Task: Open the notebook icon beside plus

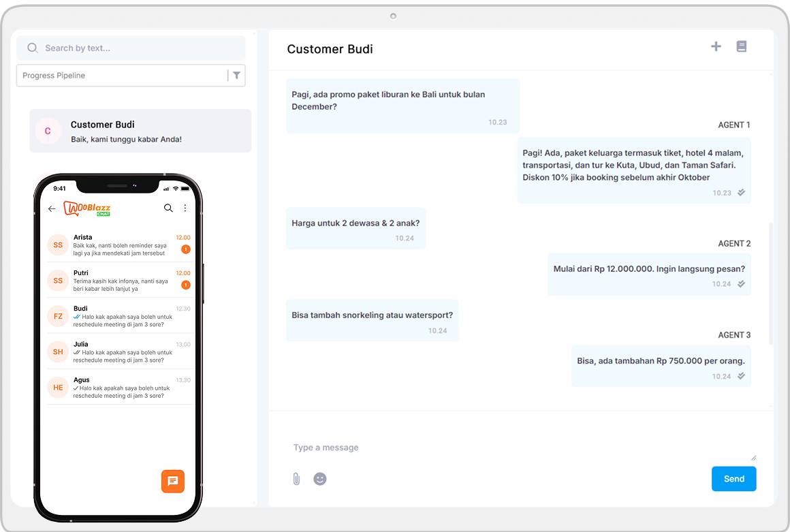Action: point(742,46)
